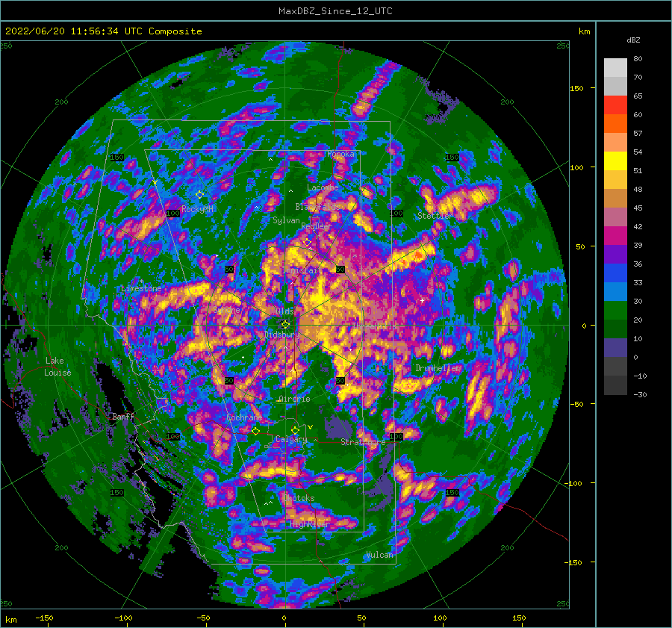Image resolution: width=672 pixels, height=628 pixels.
Task: Click the -150 tick label on bottom axis
Action: [44, 618]
